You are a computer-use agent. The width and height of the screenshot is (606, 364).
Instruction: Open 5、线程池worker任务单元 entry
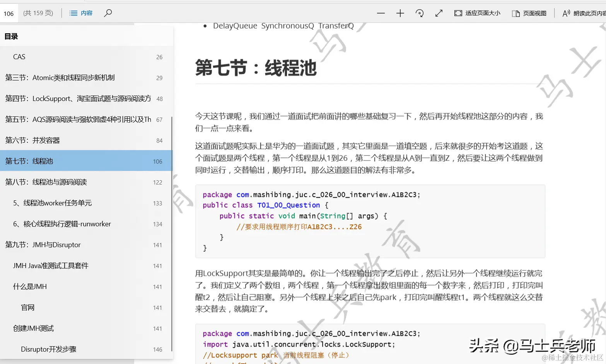pos(87,203)
